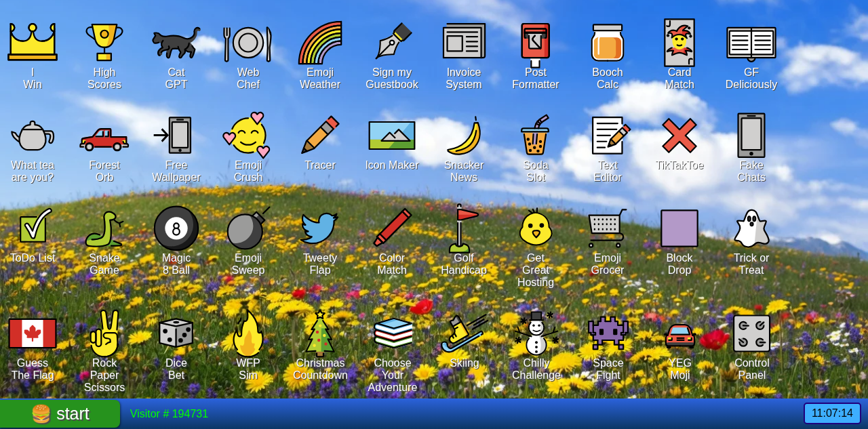Start Rock Paper Scissors hand icon
This screenshot has height=429, width=868.
point(104,333)
